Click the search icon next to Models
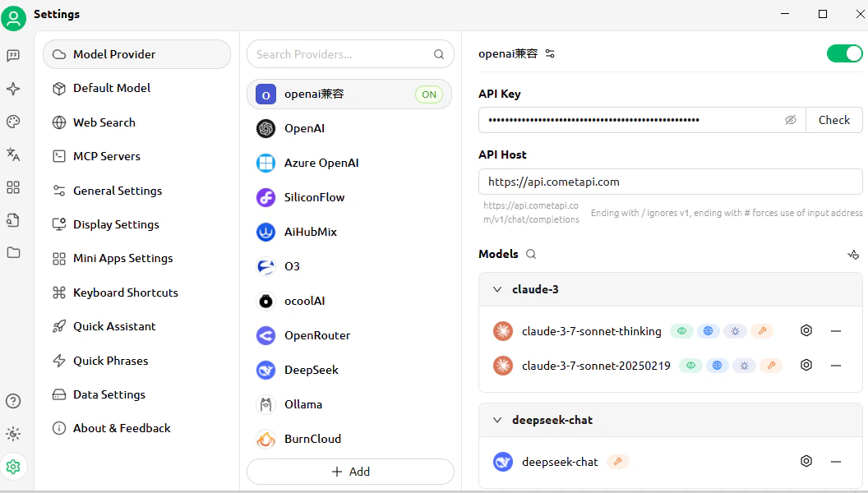The height and width of the screenshot is (493, 868). (530, 255)
